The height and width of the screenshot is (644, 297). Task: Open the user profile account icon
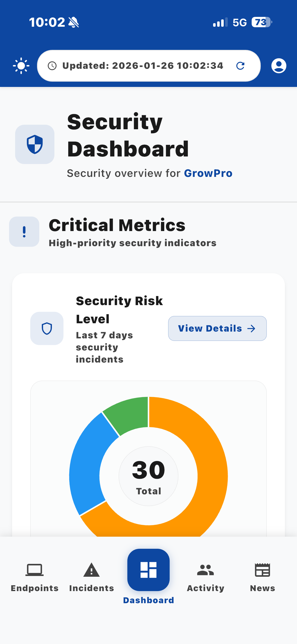(279, 66)
